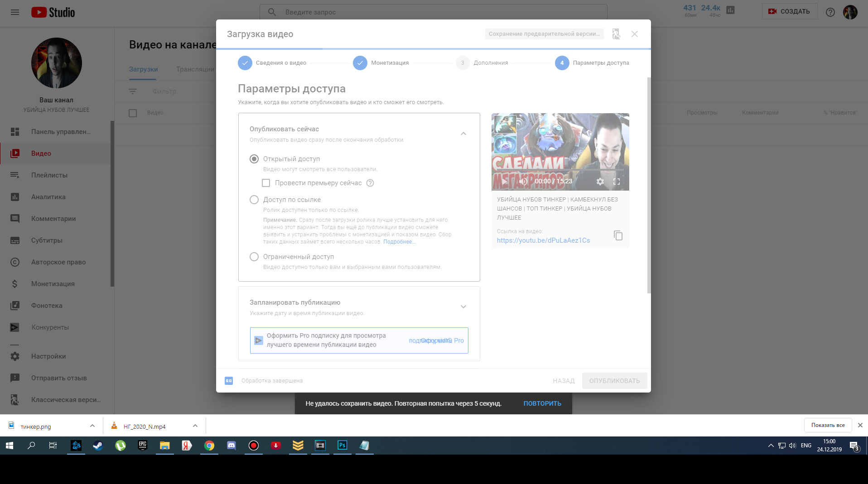This screenshot has width=868, height=484.
Task: Click the Видео icon in sidebar
Action: 15,153
